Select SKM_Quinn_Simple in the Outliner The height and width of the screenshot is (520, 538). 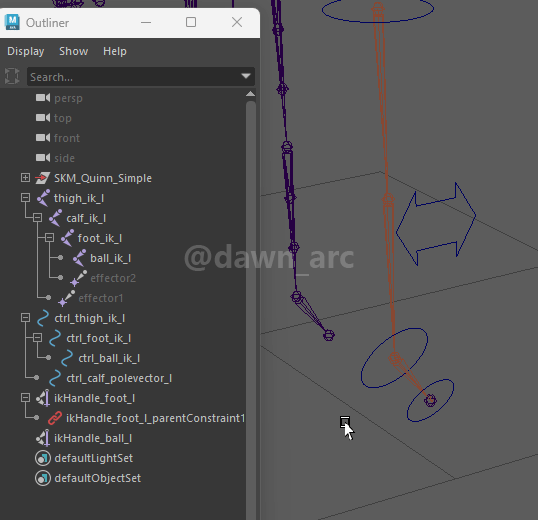(x=103, y=178)
